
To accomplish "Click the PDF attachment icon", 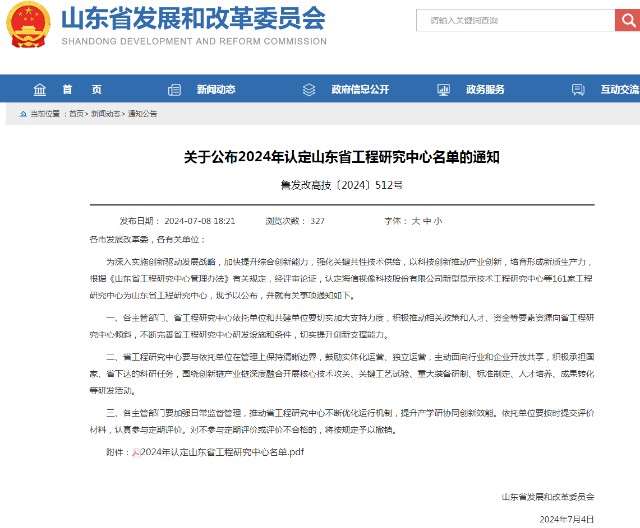I will (136, 453).
